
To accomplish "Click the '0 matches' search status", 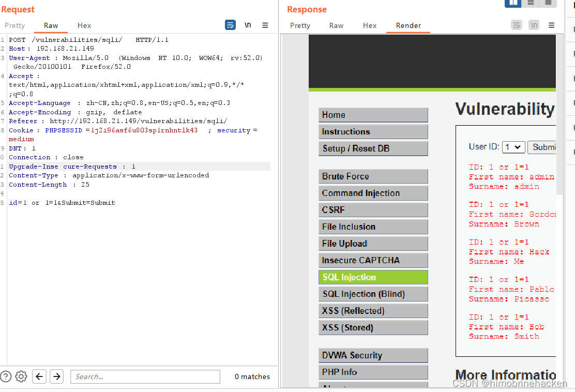I will pyautogui.click(x=252, y=376).
